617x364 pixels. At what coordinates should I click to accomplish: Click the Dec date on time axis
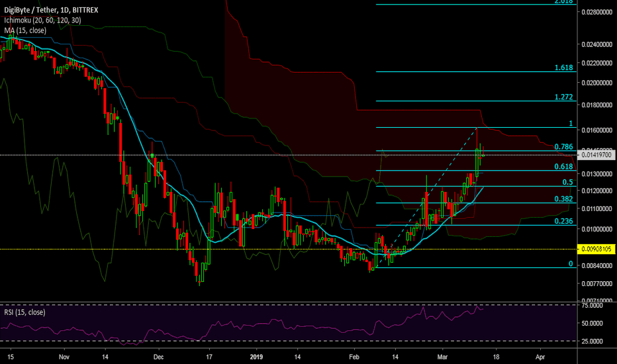pos(158,357)
